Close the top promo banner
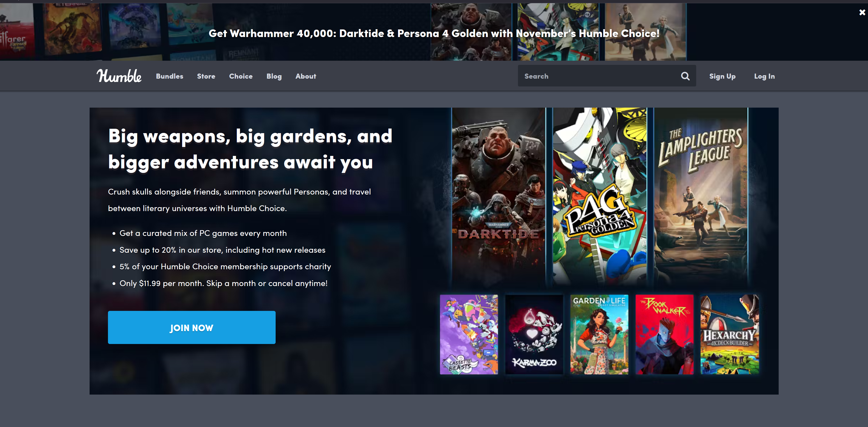The width and height of the screenshot is (868, 427). [x=862, y=12]
